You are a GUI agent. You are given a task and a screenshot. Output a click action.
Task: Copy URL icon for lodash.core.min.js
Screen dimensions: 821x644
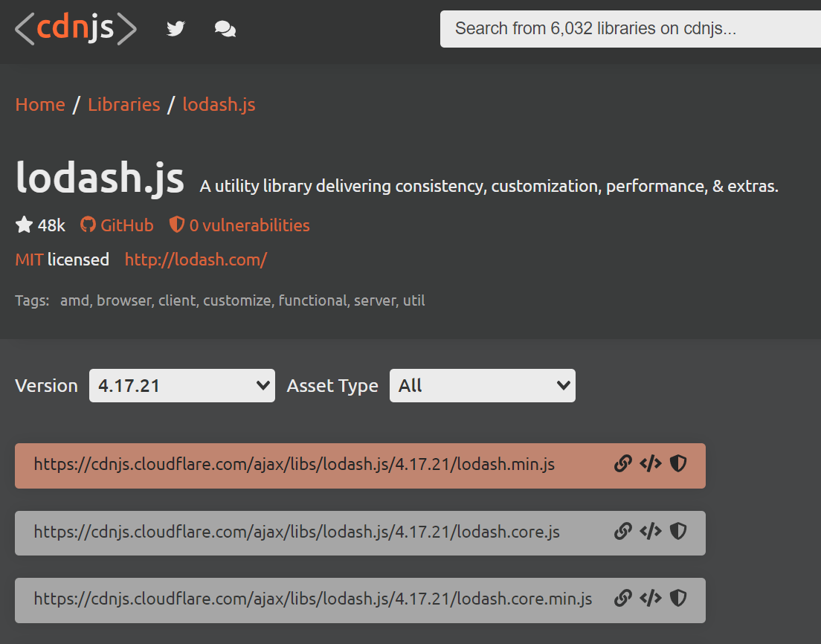[x=623, y=598]
